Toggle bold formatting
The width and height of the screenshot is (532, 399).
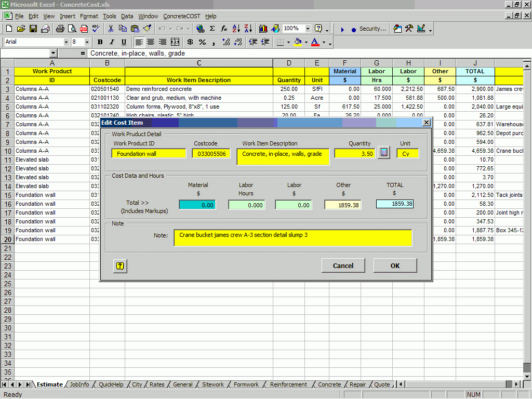coord(99,42)
